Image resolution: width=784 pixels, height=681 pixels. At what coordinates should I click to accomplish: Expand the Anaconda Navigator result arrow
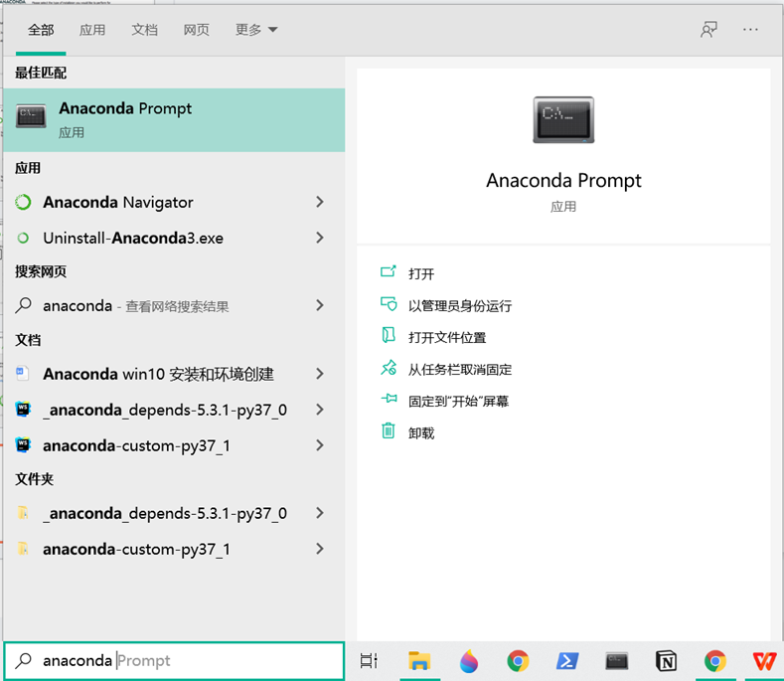320,202
